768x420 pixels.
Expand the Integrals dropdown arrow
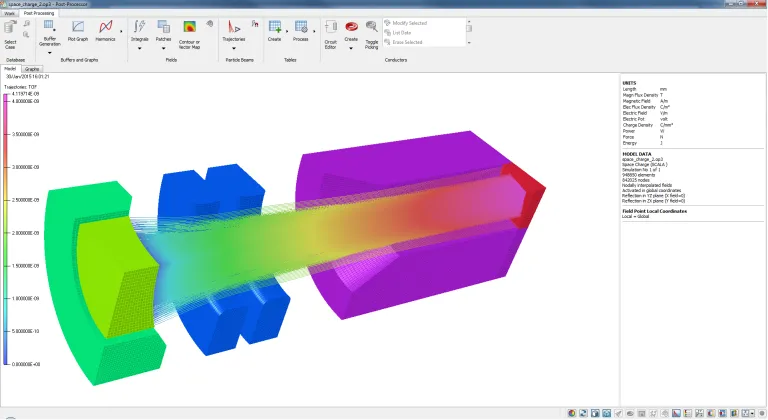coord(139,47)
